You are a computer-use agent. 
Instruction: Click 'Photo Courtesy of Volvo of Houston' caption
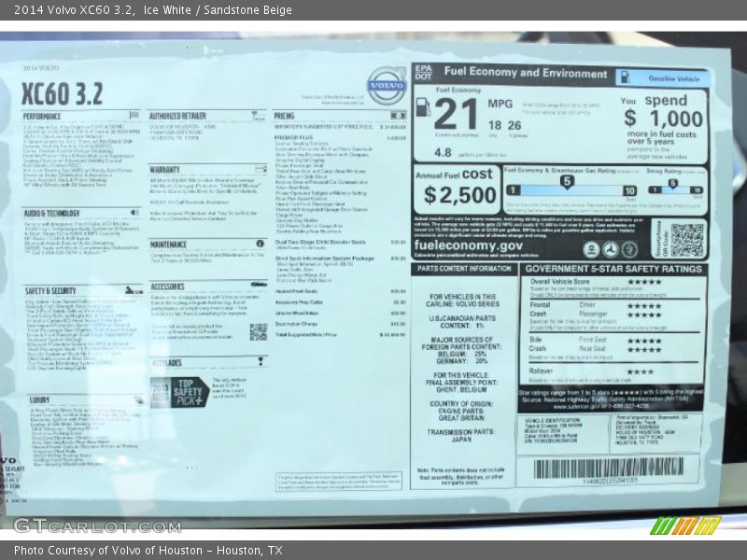coord(108,551)
